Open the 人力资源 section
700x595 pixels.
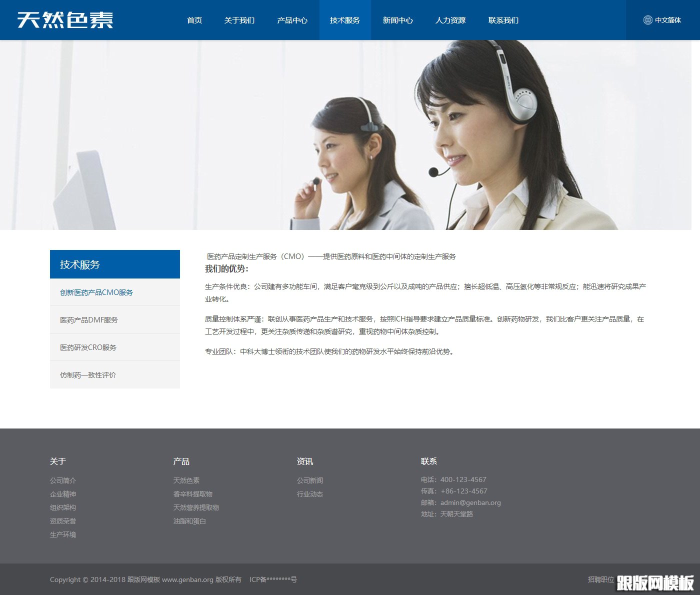451,20
